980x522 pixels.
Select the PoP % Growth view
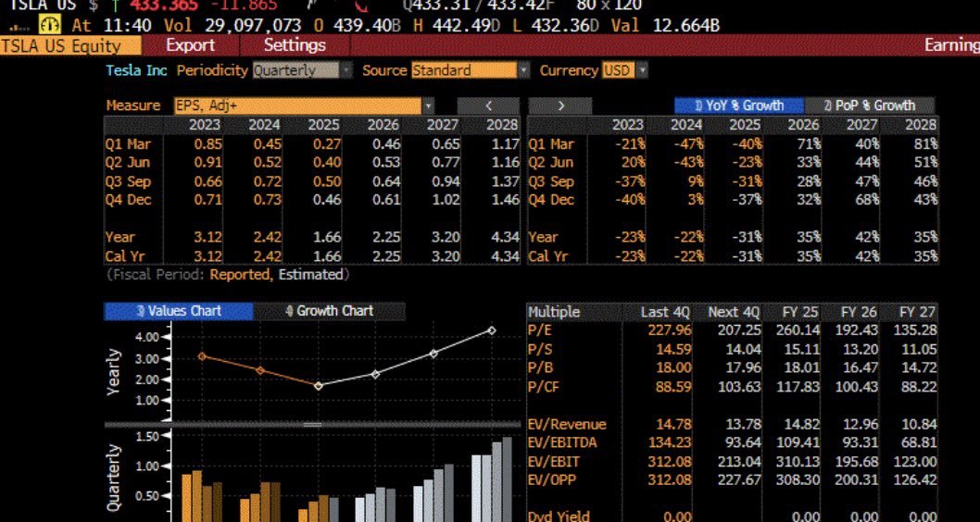click(x=869, y=106)
